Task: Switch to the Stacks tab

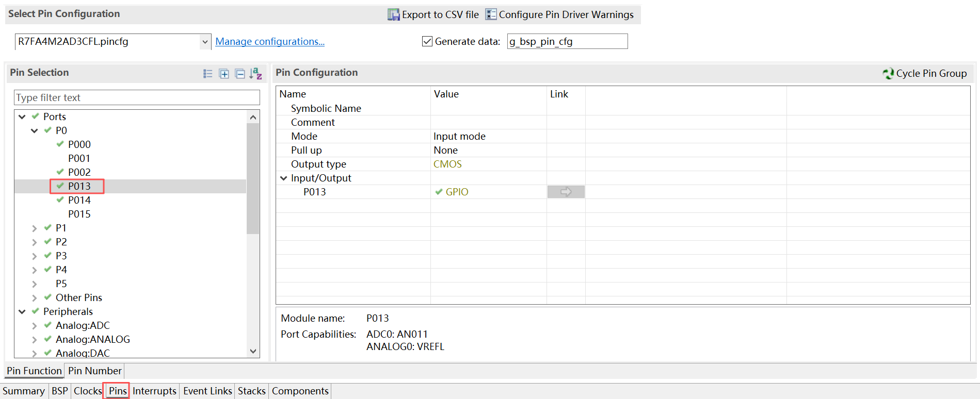Action: pos(252,391)
